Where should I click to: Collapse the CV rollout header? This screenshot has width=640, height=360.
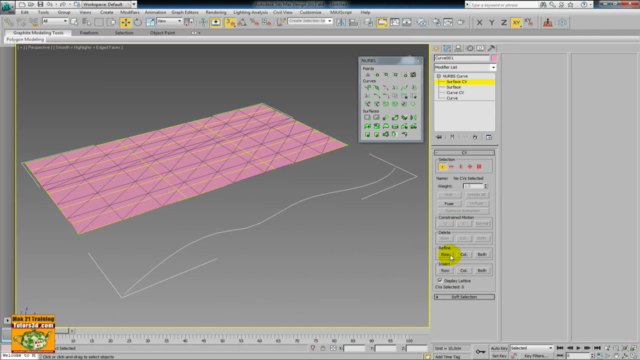464,153
